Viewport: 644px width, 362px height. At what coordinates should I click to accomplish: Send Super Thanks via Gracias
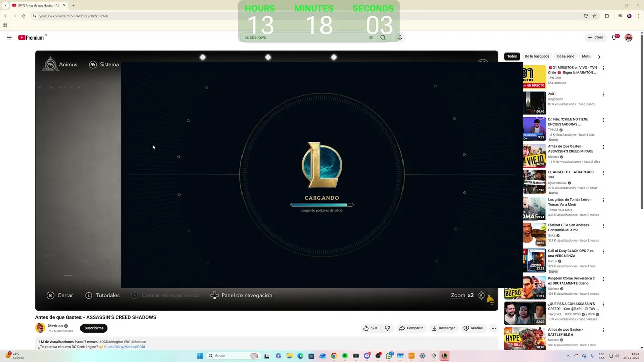click(473, 328)
